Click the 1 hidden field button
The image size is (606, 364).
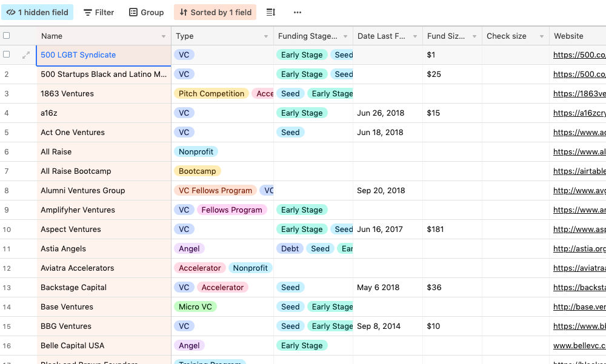[37, 12]
